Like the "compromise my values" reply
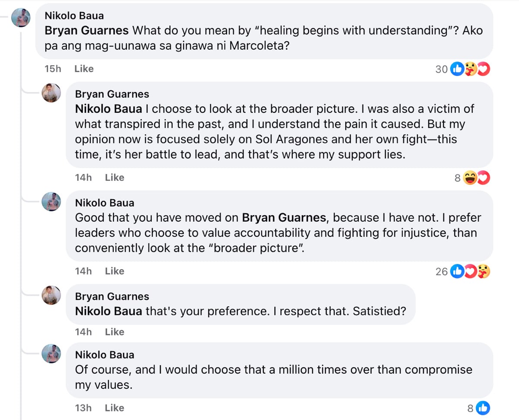 115,408
